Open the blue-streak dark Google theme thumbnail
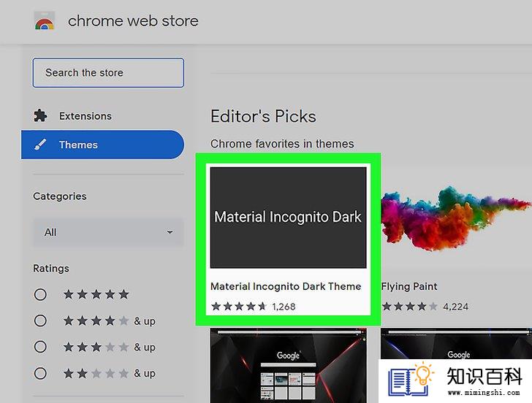This screenshot has height=403, width=532. pyautogui.click(x=456, y=343)
